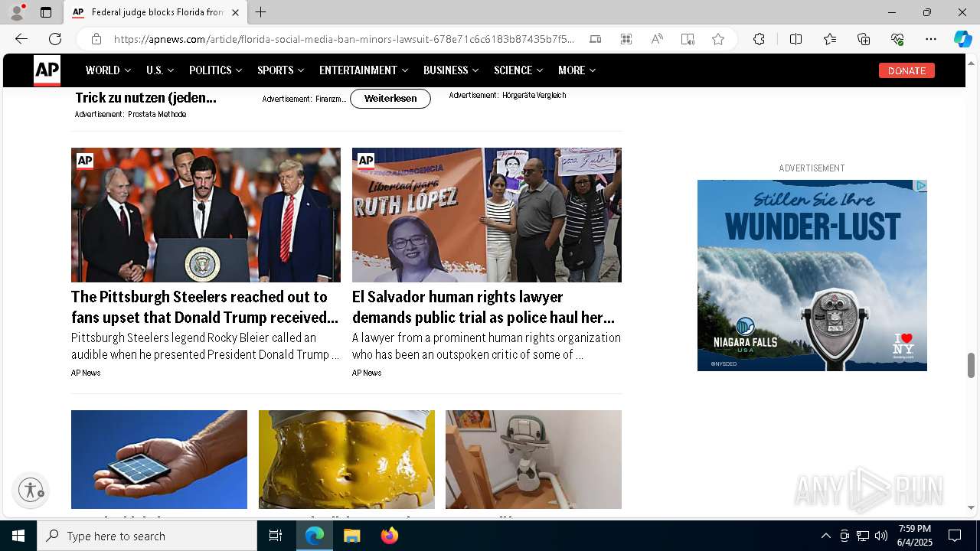Open El Salvador human rights lawyer headline
Viewport: 980px width, 551px height.
tap(484, 307)
